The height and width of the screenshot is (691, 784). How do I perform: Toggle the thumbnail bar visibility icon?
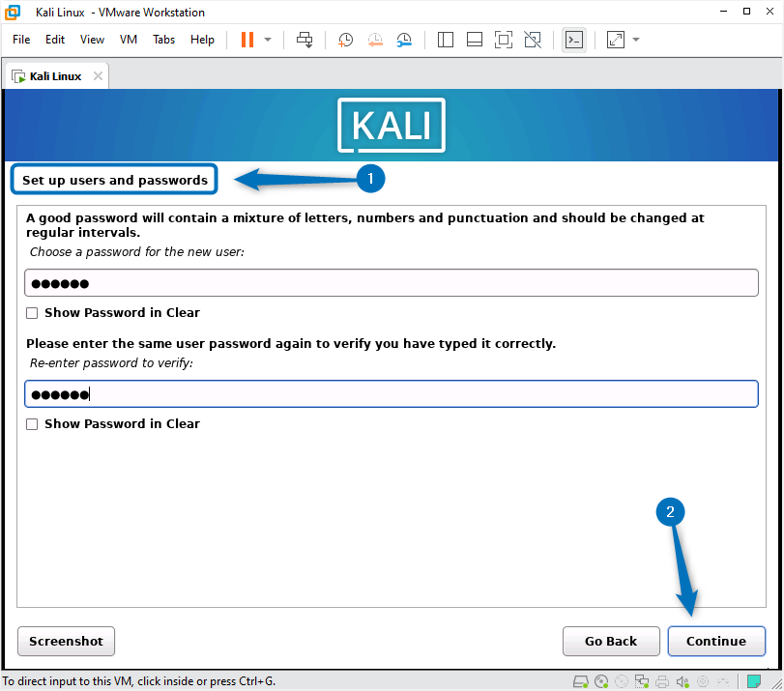pos(474,40)
